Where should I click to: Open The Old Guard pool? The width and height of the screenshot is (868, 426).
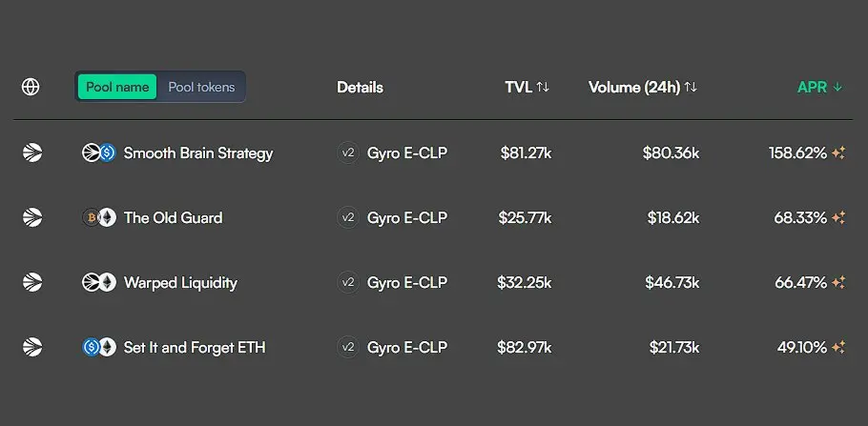(x=173, y=217)
